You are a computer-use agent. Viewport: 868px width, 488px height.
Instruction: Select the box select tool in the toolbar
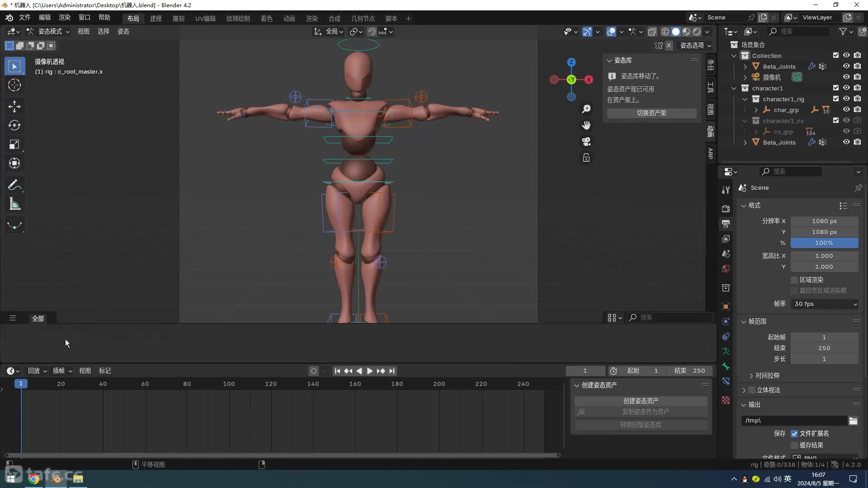coord(14,66)
